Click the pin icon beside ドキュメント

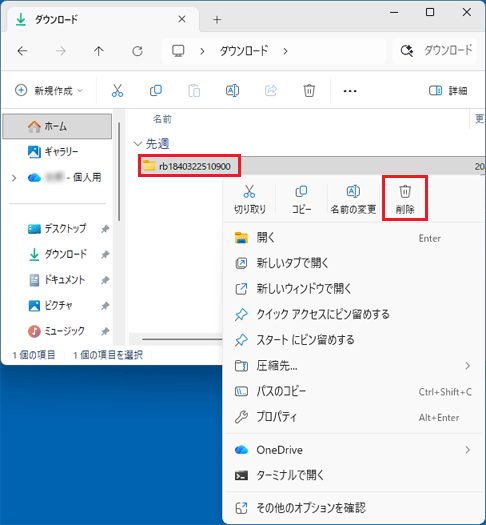click(105, 280)
